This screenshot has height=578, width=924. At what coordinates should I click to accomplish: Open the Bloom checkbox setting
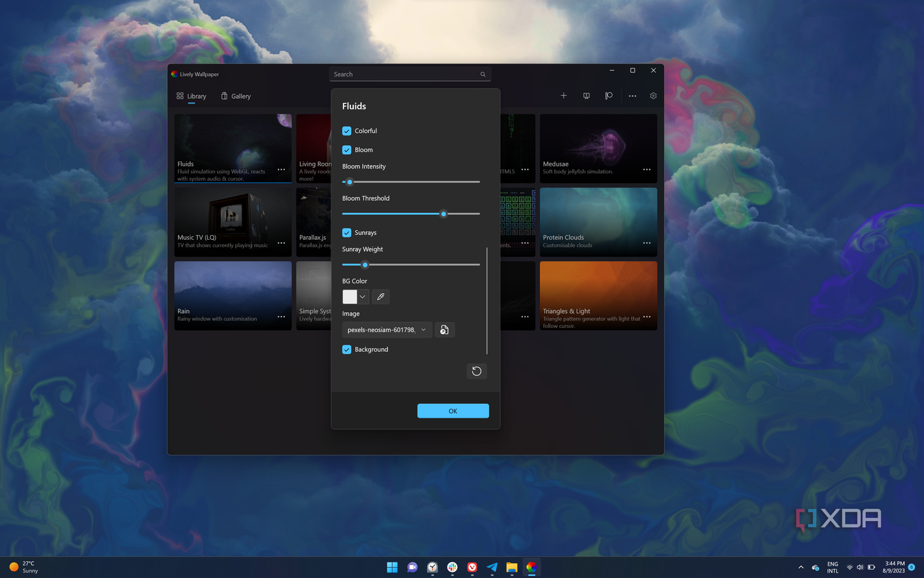346,149
